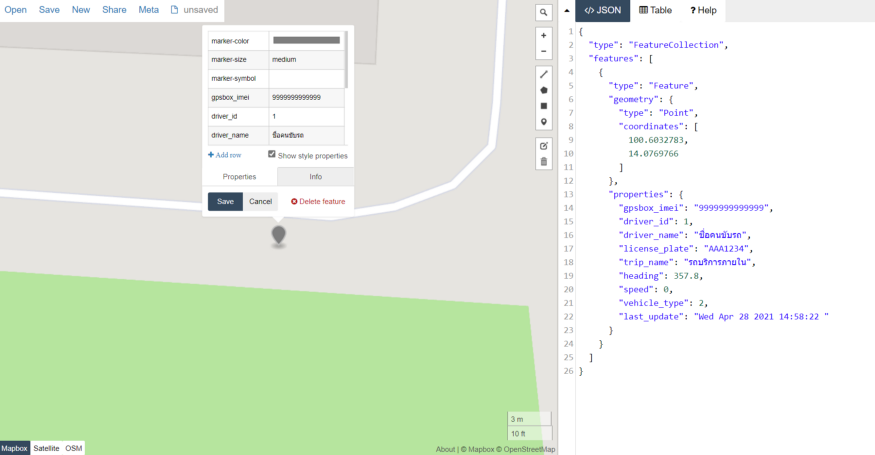Edit the driver_name value field
Screen dimensions: 875x455
click(306, 135)
